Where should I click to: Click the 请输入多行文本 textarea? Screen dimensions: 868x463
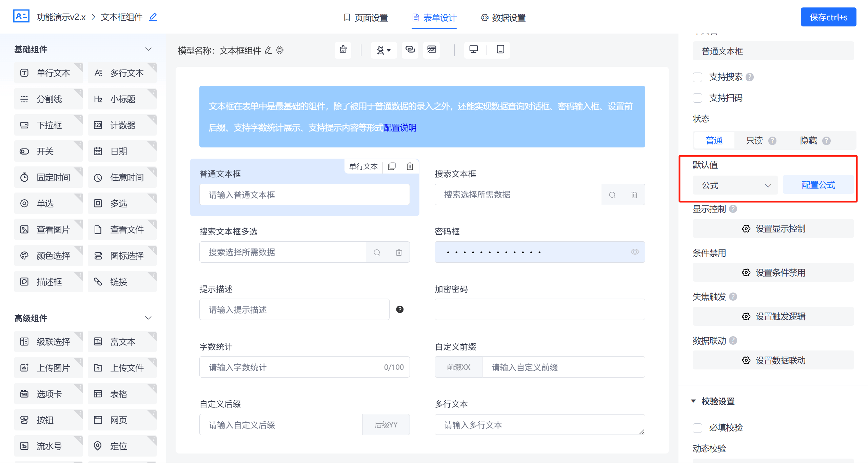coord(540,424)
